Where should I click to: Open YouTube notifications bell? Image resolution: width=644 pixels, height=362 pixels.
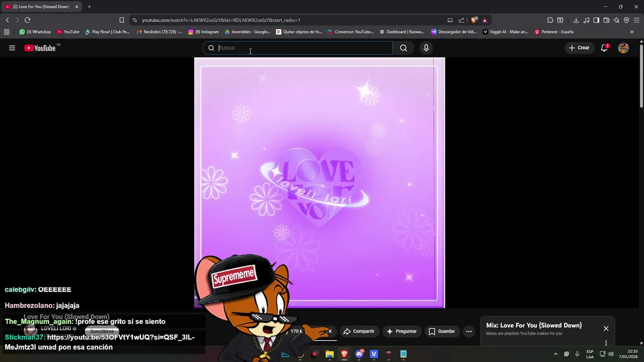pos(604,48)
